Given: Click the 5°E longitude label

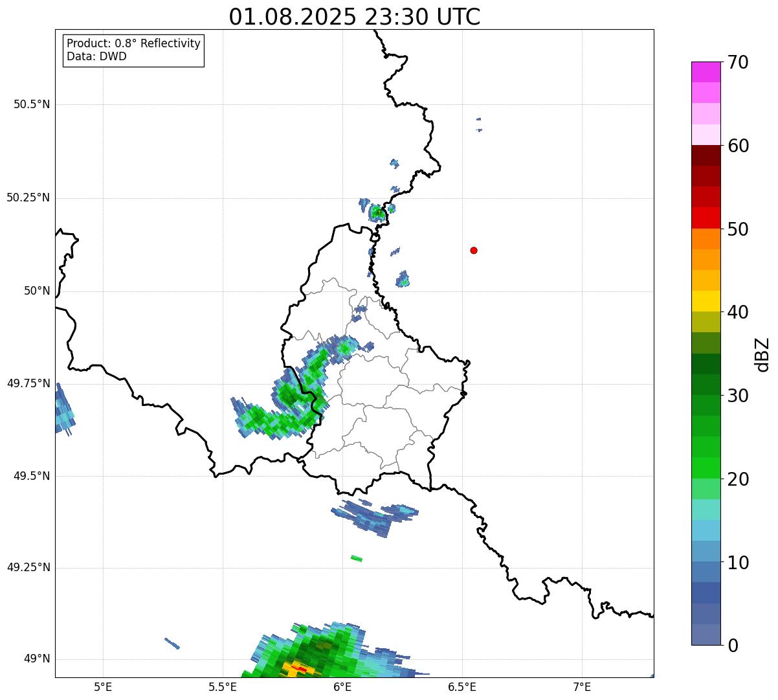Looking at the screenshot, I should pyautogui.click(x=103, y=686).
